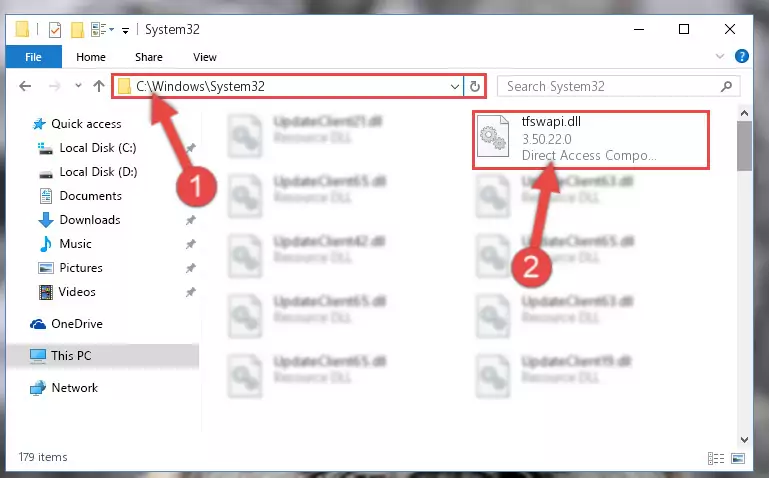Viewport: 769px width, 478px height.
Task: Click the Back navigation arrow
Action: 25,86
